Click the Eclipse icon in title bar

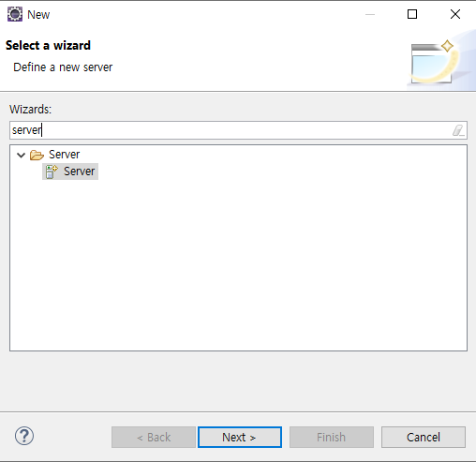15,14
